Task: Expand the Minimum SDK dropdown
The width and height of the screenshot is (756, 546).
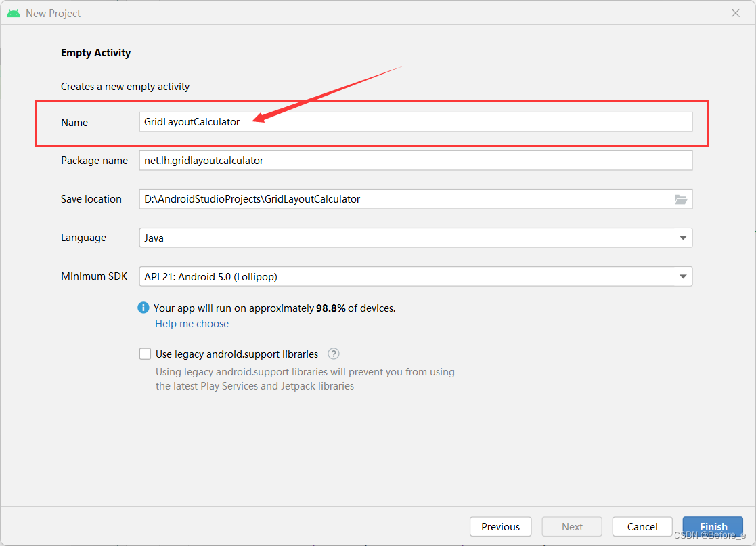Action: [x=416, y=276]
